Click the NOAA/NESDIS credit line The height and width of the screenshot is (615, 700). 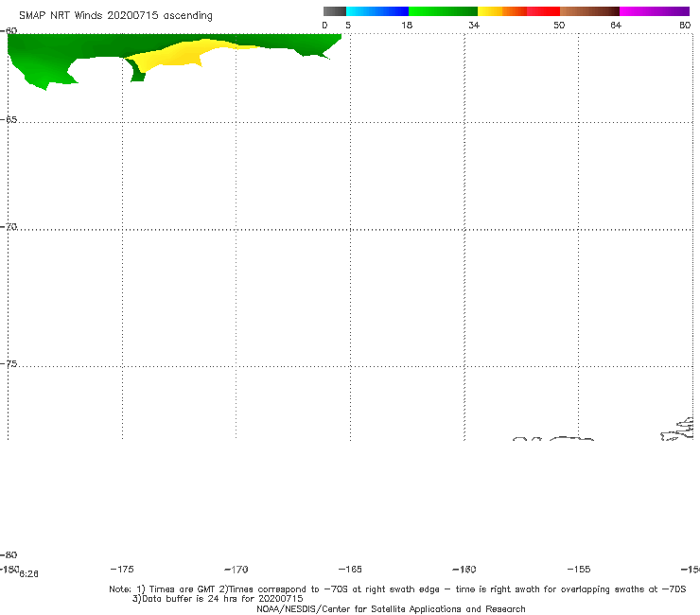[x=391, y=608]
